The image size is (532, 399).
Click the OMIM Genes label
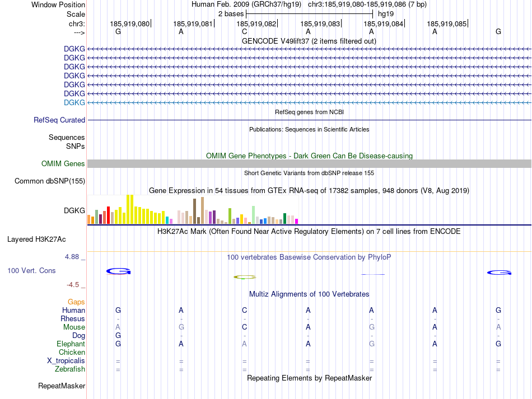click(63, 164)
